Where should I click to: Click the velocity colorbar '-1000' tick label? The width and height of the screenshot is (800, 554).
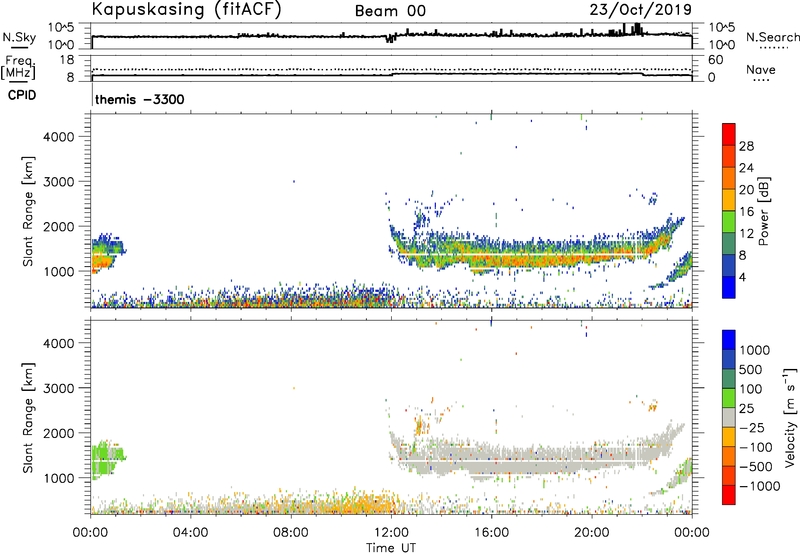pos(760,486)
